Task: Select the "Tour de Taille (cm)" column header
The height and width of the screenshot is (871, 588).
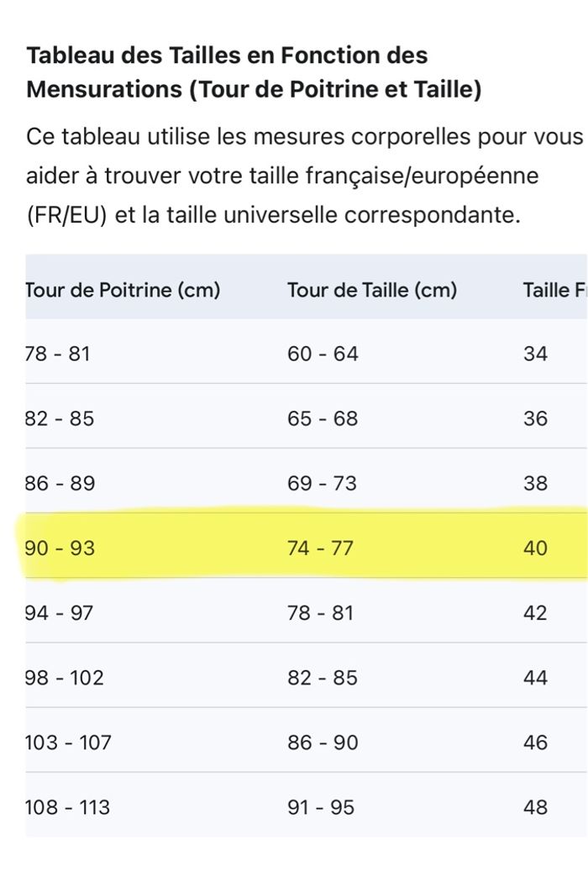Action: pyautogui.click(x=372, y=291)
